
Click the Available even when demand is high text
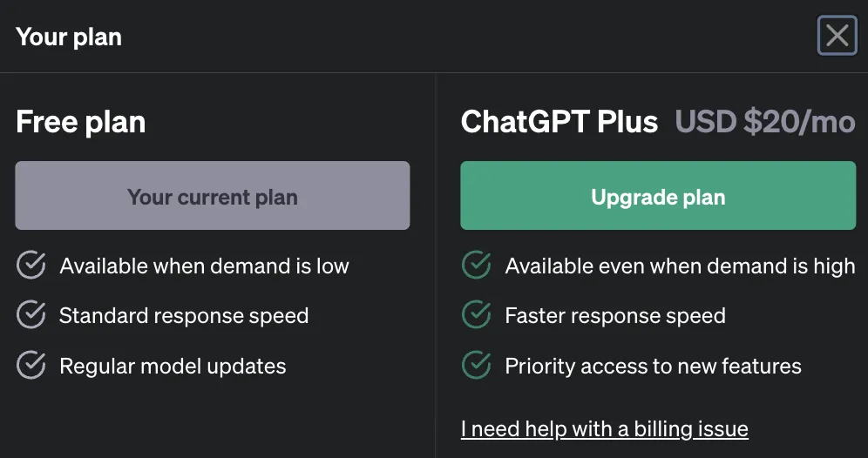pyautogui.click(x=680, y=266)
